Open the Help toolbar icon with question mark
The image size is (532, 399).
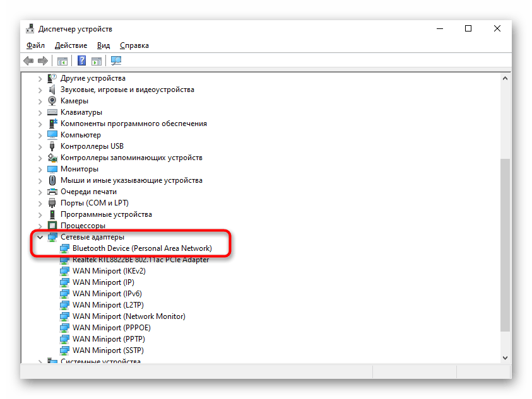[82, 61]
